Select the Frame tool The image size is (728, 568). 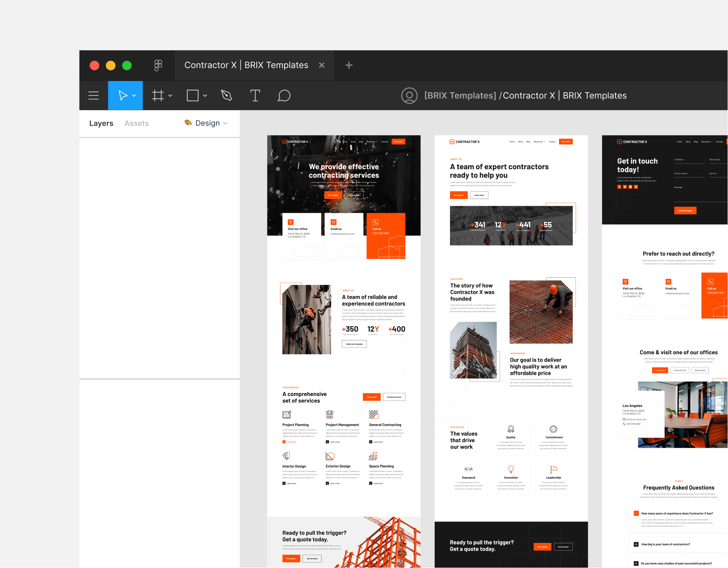pyautogui.click(x=158, y=96)
